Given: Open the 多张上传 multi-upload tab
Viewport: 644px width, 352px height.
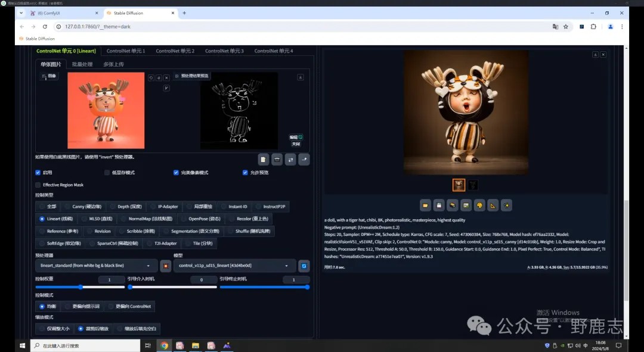Looking at the screenshot, I should pyautogui.click(x=113, y=64).
